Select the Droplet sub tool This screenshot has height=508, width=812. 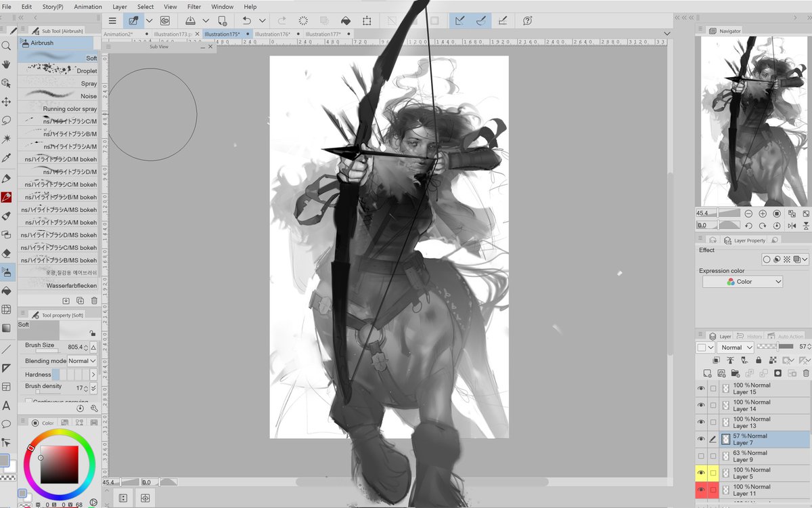pyautogui.click(x=58, y=70)
